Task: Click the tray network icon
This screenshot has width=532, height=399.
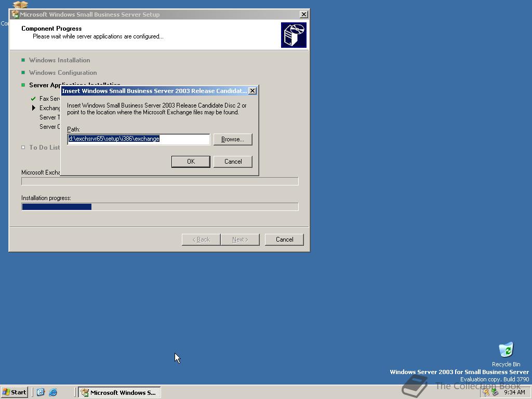Action: point(495,393)
